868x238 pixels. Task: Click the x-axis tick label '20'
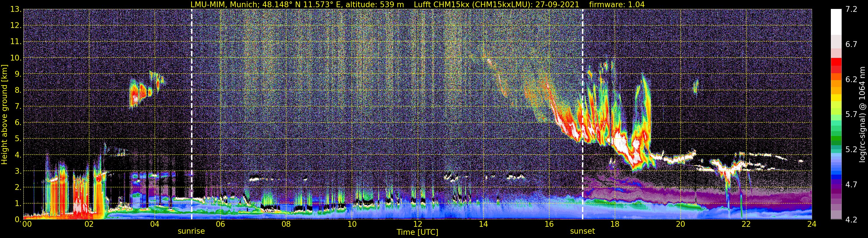point(680,224)
